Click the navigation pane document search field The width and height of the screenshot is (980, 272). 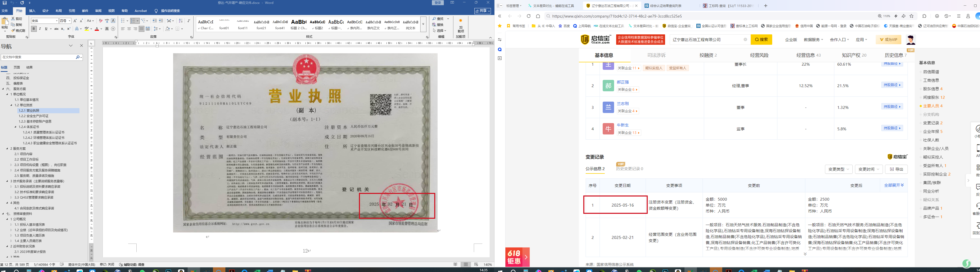tap(38, 57)
